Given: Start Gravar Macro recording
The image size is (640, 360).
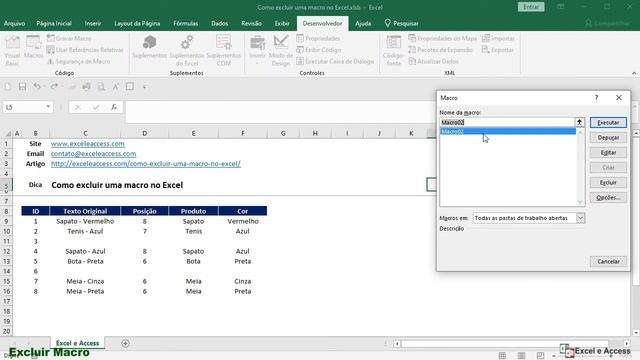Looking at the screenshot, I should click(x=69, y=38).
